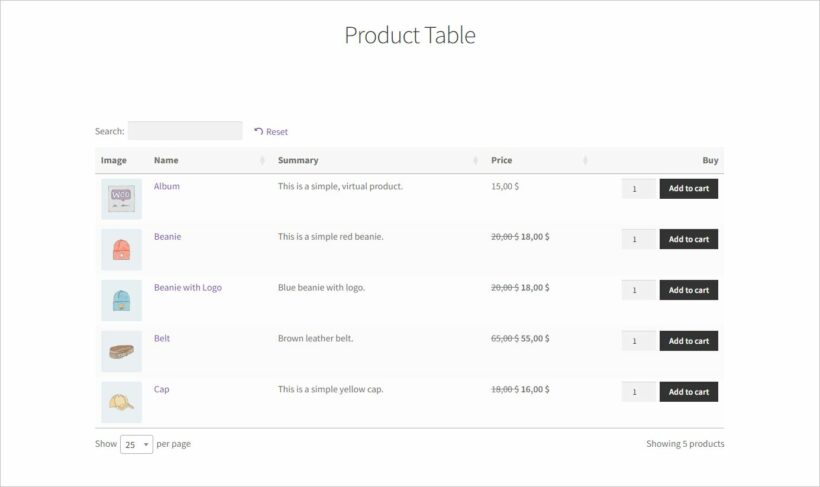Viewport: 820px width, 487px height.
Task: Sort table by Price column
Action: coord(539,161)
